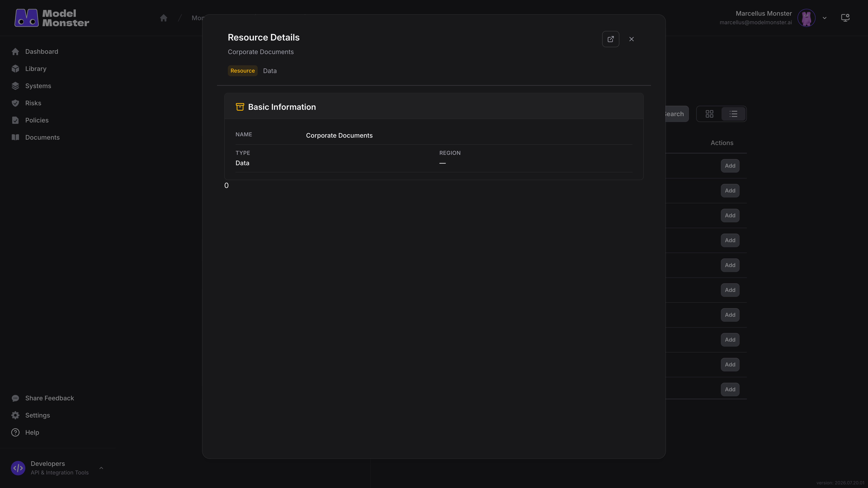Click the last Add button in the Actions column
Image resolution: width=868 pixels, height=488 pixels.
coord(730,389)
